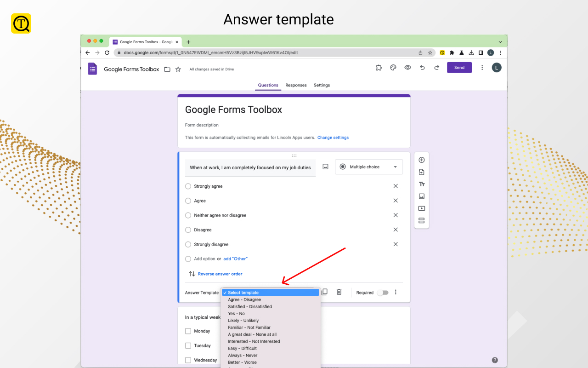The image size is (588, 368).
Task: Add a question using the plus circle icon
Action: [x=422, y=160]
